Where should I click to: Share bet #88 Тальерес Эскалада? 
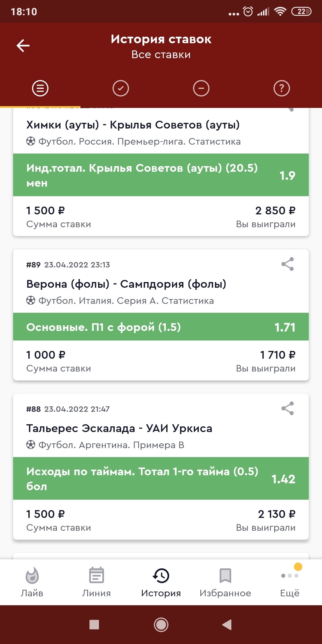pyautogui.click(x=287, y=408)
